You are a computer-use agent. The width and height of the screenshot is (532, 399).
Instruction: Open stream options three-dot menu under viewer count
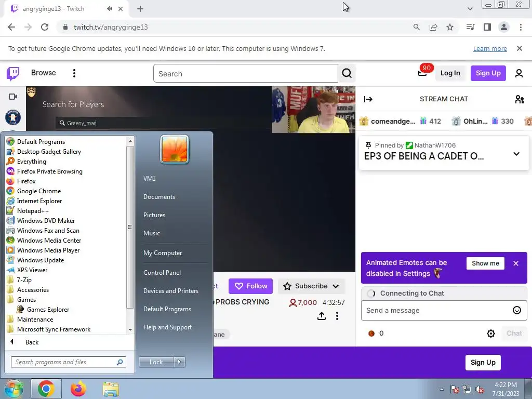(x=337, y=316)
